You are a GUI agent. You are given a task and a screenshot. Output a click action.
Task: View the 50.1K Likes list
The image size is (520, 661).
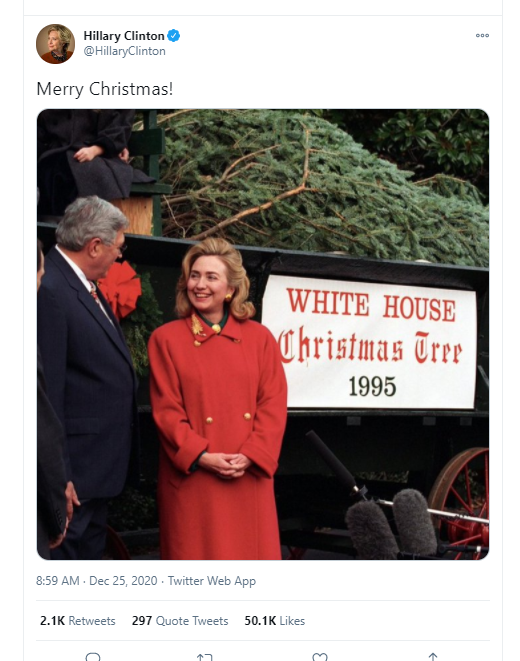(x=275, y=621)
